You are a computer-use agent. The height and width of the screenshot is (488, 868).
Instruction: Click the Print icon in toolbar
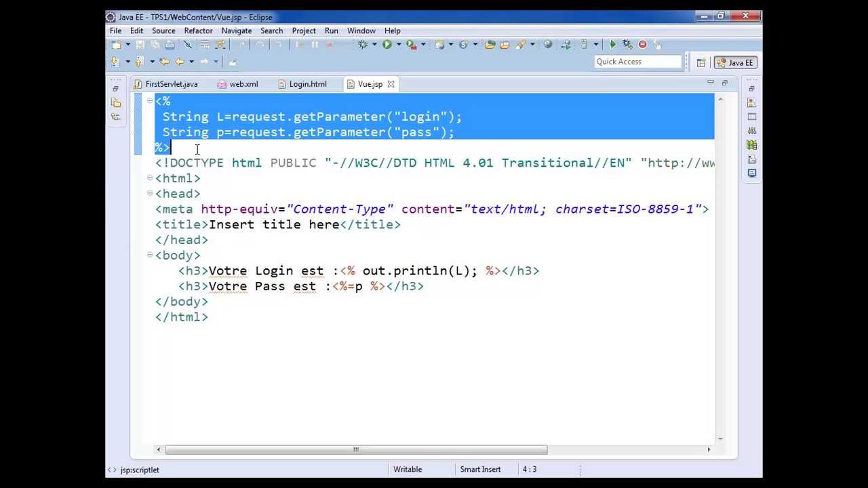coord(170,45)
